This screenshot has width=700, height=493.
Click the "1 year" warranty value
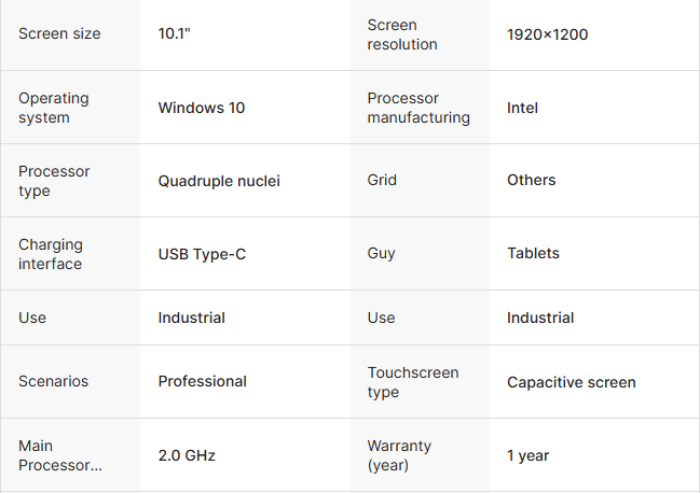pos(528,455)
